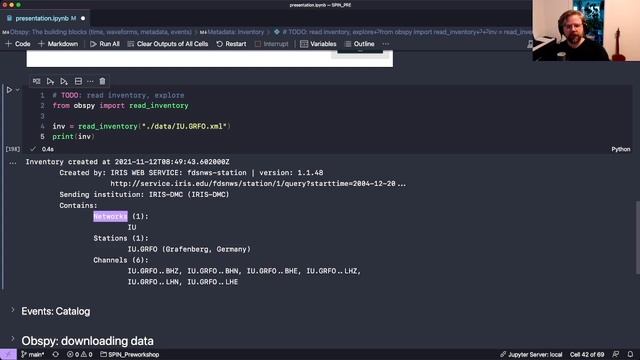
Task: Restart the Jupyter kernel
Action: tap(231, 44)
